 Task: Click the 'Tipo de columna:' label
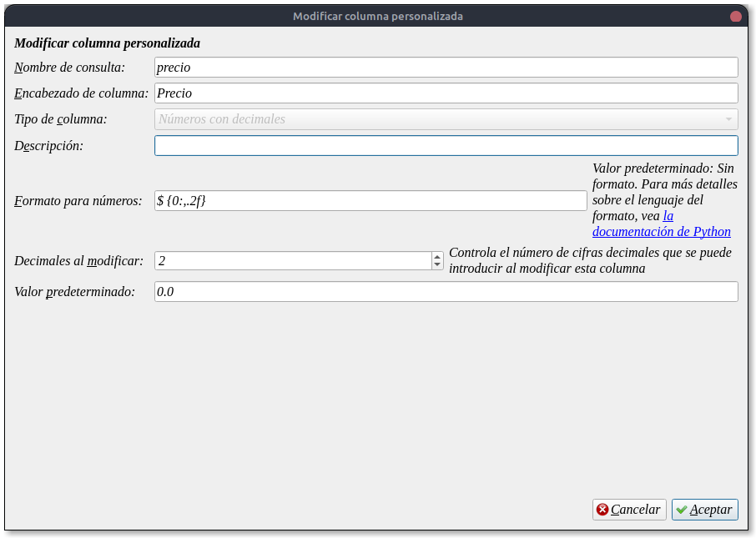61,119
